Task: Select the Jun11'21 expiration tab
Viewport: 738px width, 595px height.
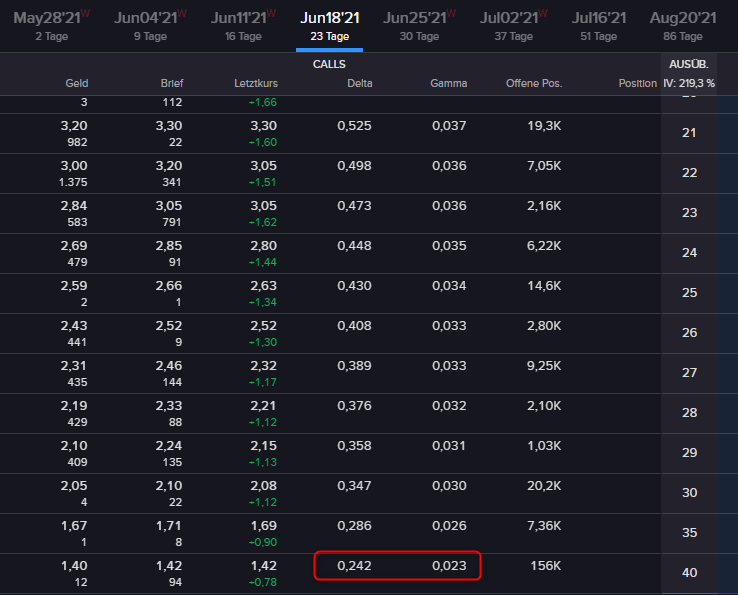Action: (243, 25)
